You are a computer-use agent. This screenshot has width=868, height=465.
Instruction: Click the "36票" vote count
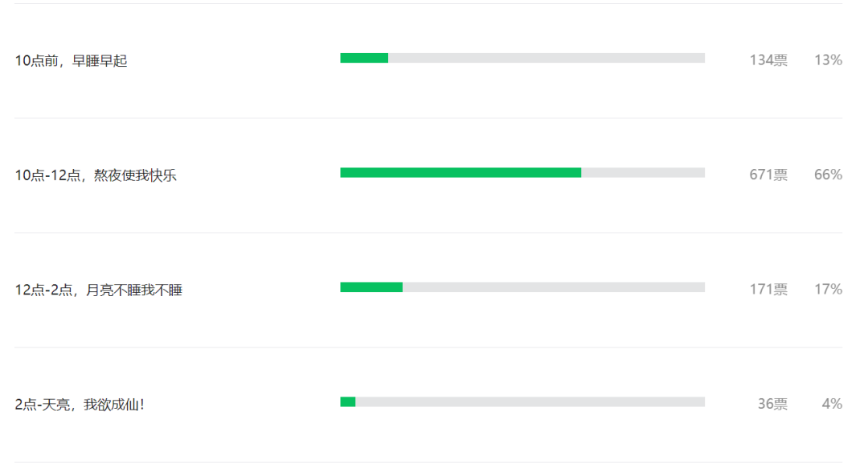tap(772, 404)
